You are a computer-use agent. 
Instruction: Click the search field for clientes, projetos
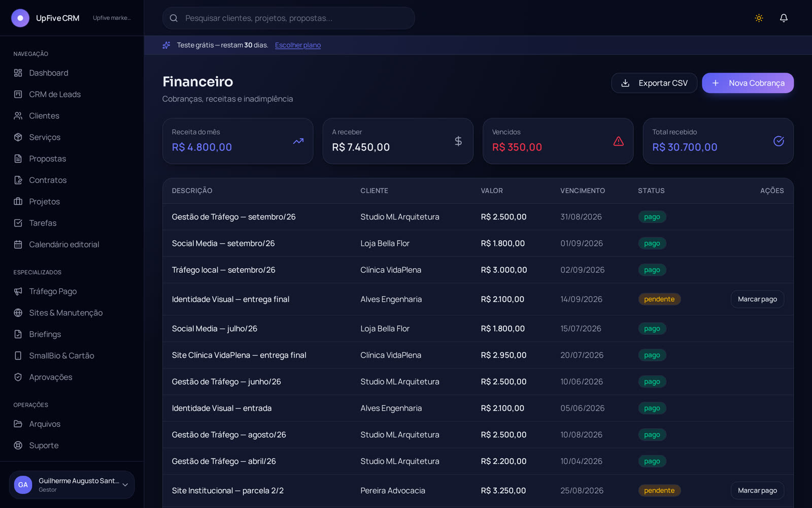[288, 18]
